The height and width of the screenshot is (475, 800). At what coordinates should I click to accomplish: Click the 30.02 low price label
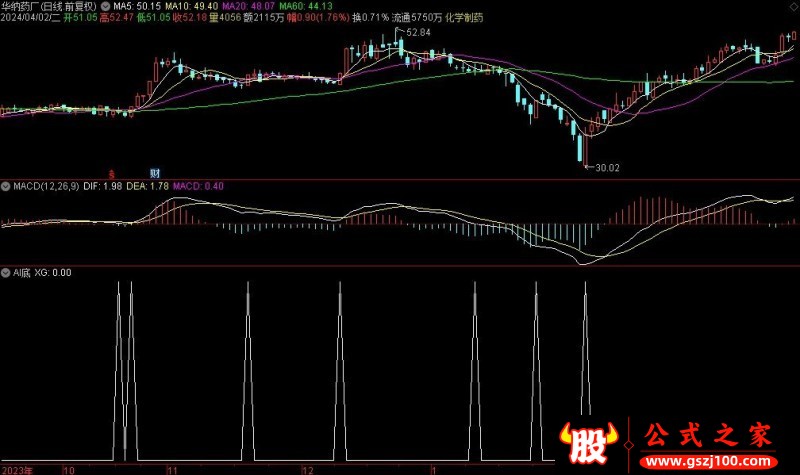[x=607, y=168]
